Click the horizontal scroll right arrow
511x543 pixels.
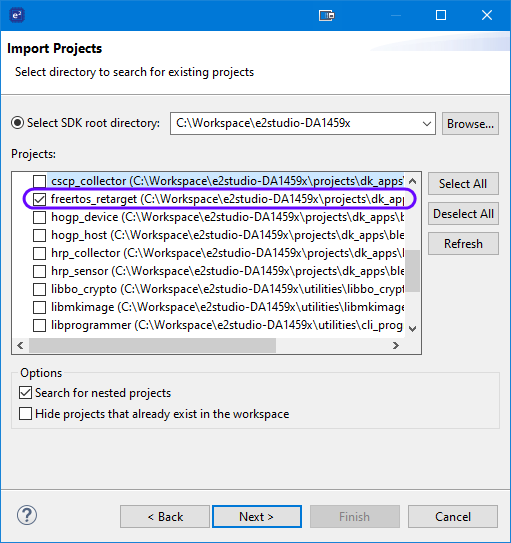click(x=395, y=345)
